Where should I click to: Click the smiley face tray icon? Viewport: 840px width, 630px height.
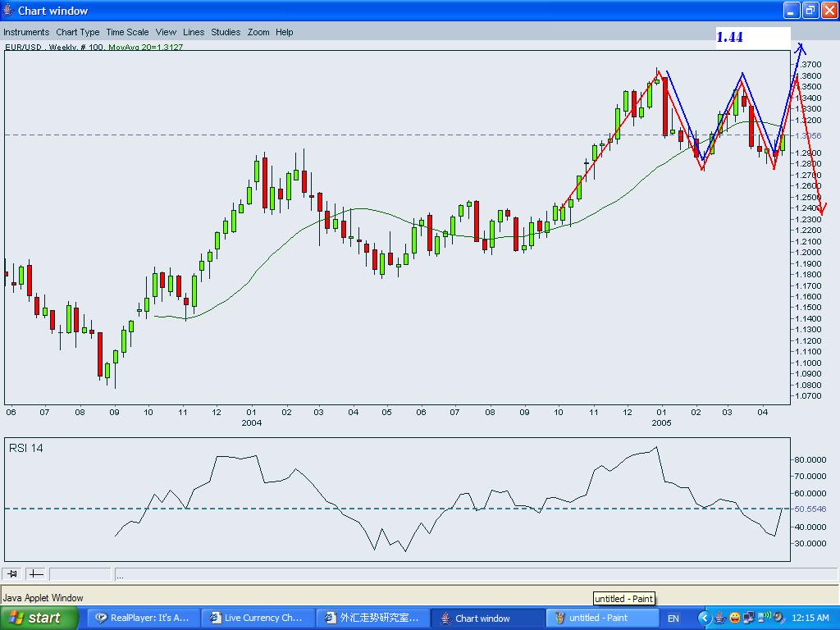point(735,618)
